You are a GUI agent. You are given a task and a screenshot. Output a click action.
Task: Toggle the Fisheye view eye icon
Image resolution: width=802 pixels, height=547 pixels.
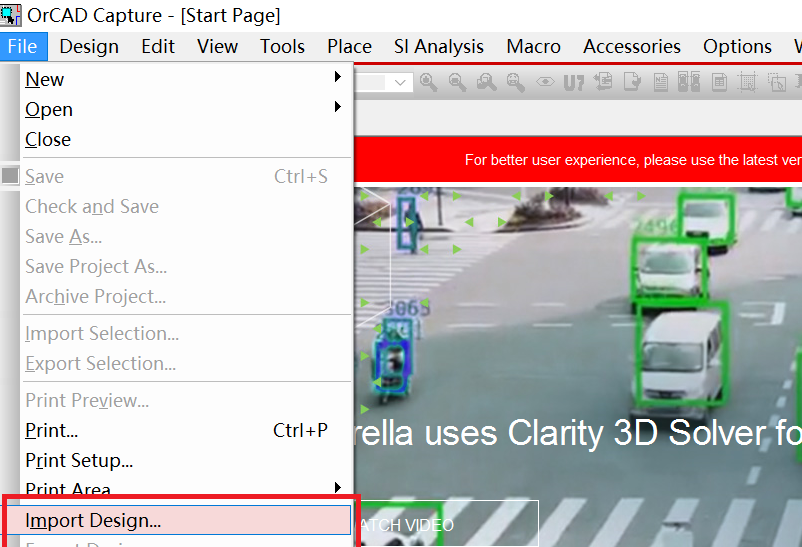[545, 82]
